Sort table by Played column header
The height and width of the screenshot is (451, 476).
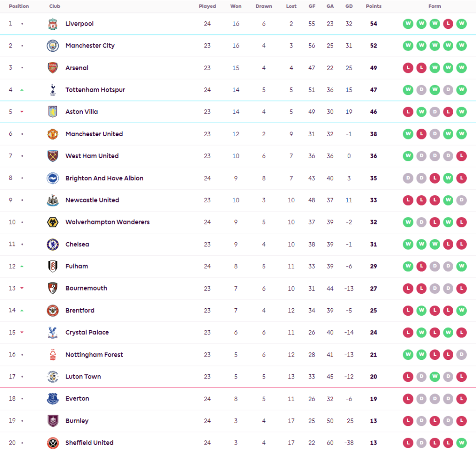pos(207,6)
